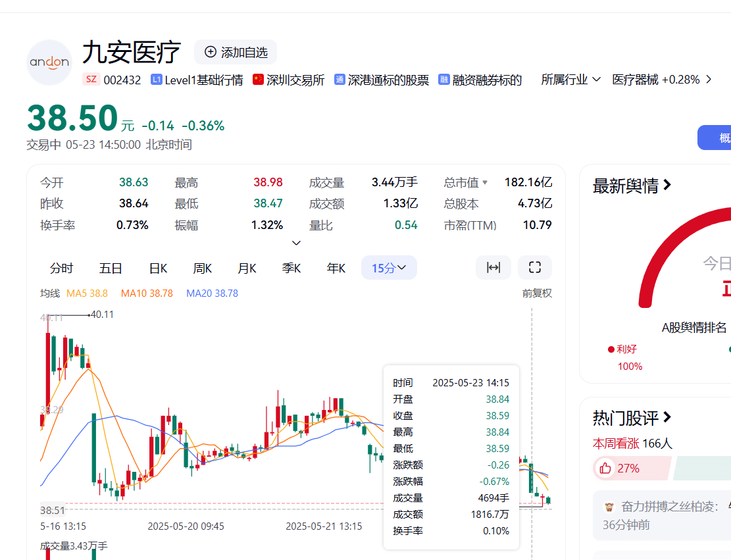The height and width of the screenshot is (560, 731).
Task: Click the 40.11 high price marker
Action: pos(102,315)
